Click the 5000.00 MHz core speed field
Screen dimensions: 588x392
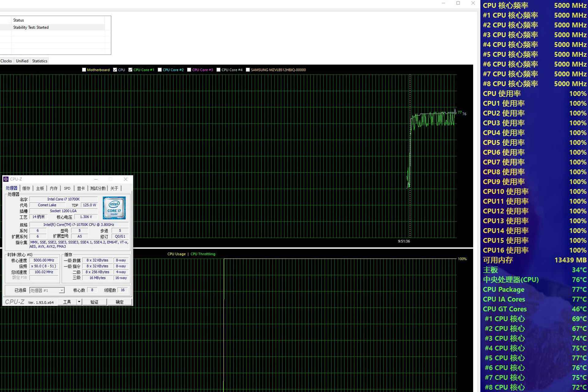pyautogui.click(x=44, y=260)
